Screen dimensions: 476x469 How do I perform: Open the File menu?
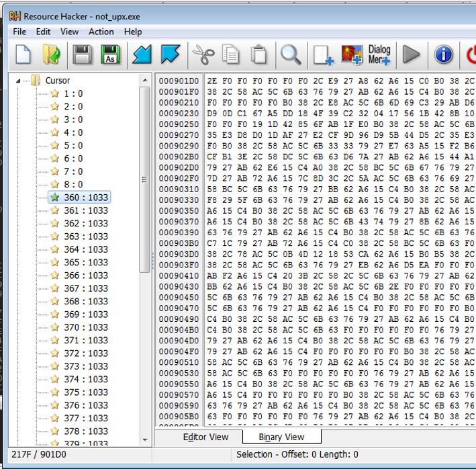[19, 32]
